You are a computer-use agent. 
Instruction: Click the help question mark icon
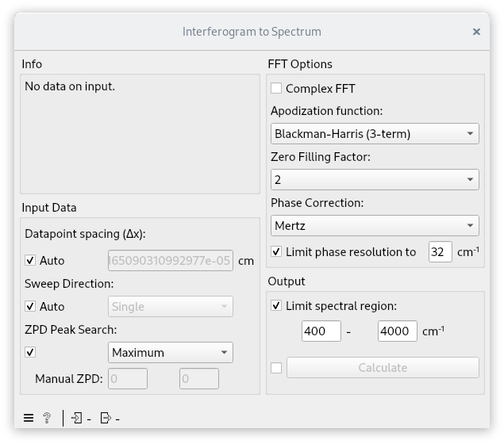click(47, 418)
